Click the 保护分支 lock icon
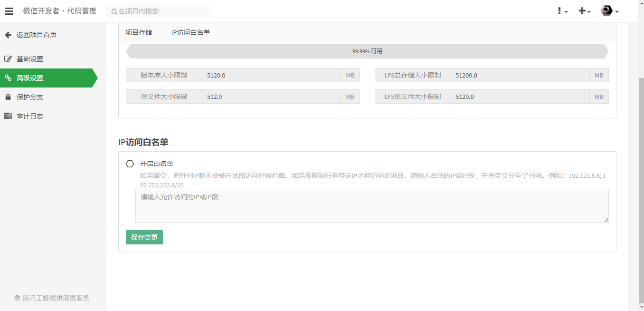Viewport: 644px width, 311px height. tap(8, 97)
